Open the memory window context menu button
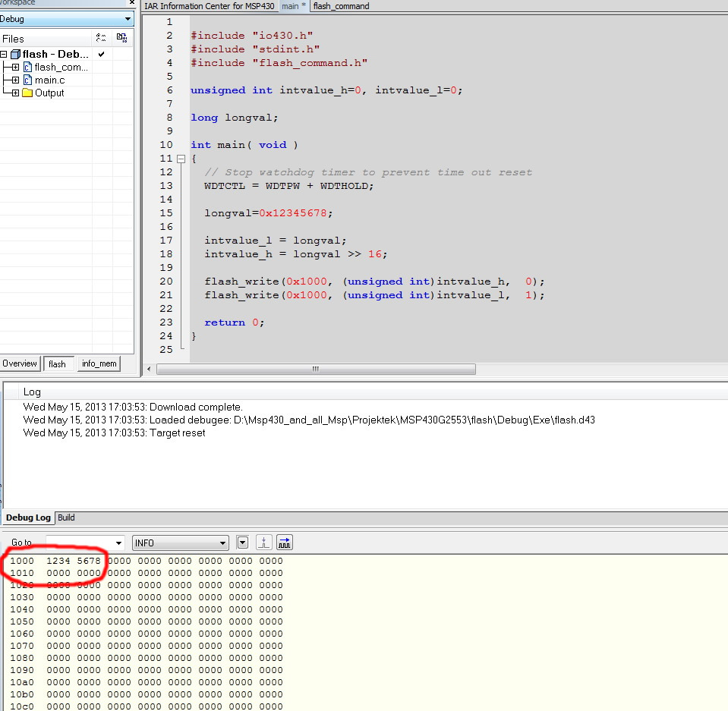 pyautogui.click(x=242, y=542)
